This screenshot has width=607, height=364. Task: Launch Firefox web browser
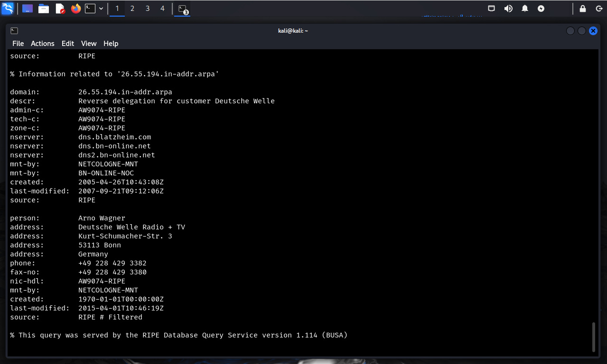76,9
